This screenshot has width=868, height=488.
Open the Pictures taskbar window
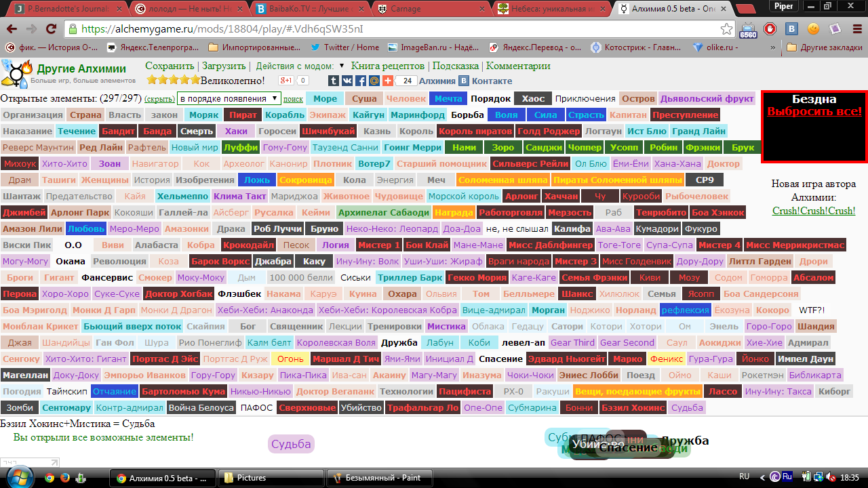(271, 477)
